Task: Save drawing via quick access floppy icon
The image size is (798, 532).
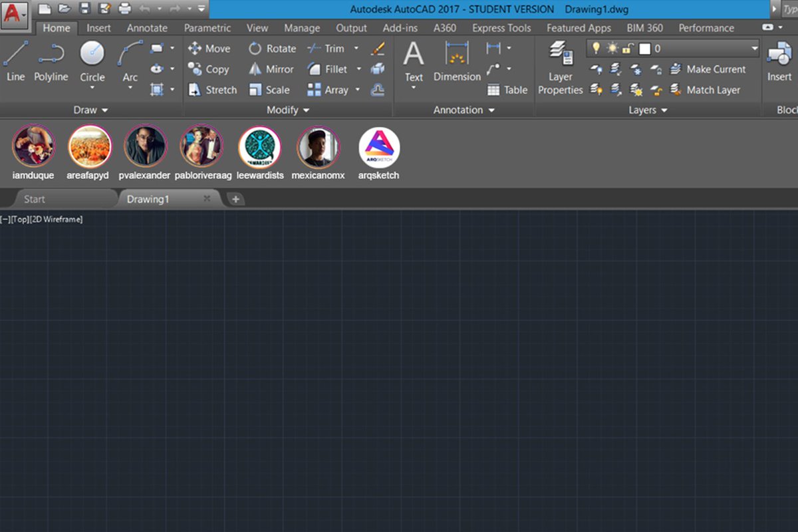Action: click(x=84, y=9)
